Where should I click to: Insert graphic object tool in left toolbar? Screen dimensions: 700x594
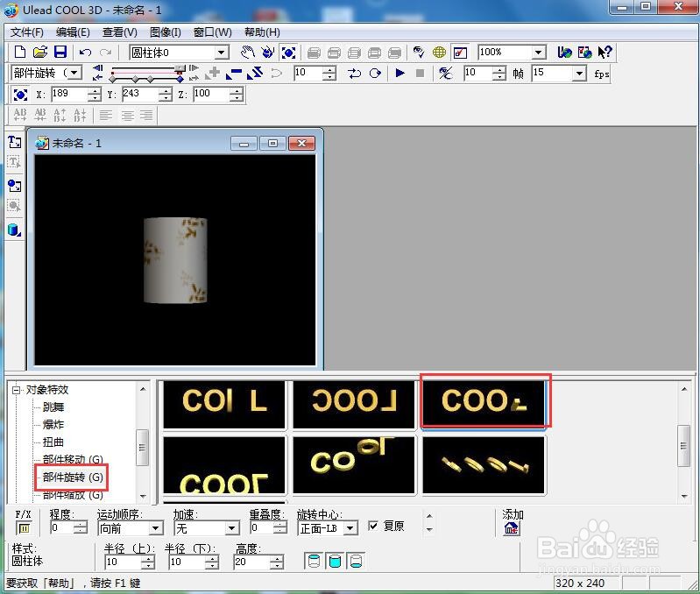[14, 186]
